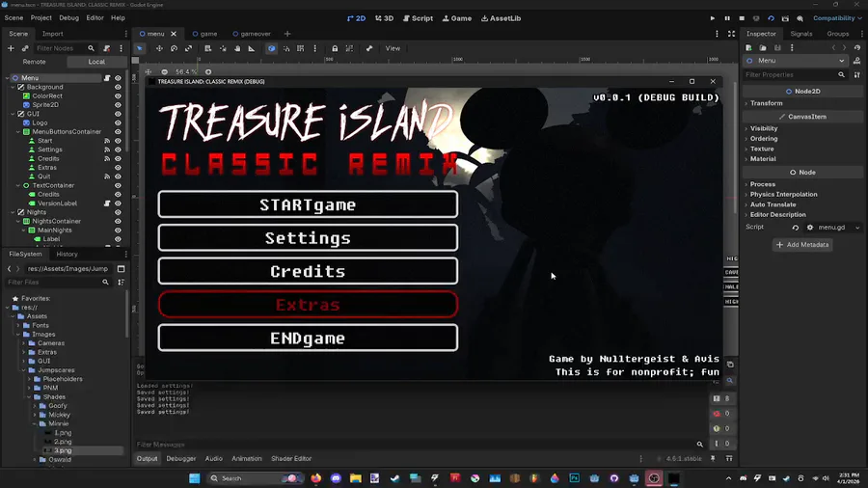Toggle split mode in FileSystem dock
Viewport: 868px width, 488px height.
click(x=121, y=269)
